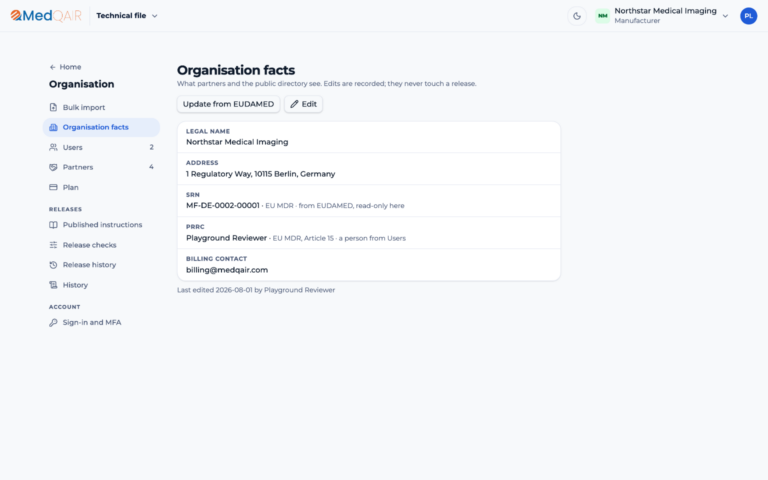Screen dimensions: 768x480
Task: Go back via the Home arrow icon
Action: point(52,67)
